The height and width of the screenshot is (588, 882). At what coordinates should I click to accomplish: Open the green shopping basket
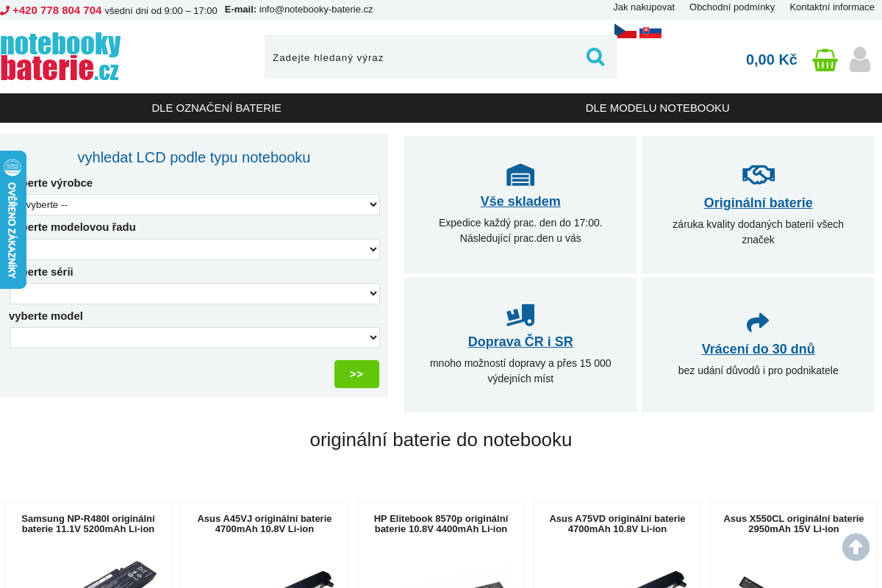[x=825, y=60]
